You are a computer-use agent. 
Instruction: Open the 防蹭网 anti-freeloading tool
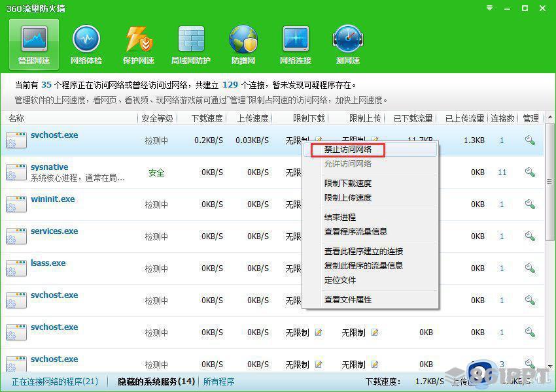coord(243,44)
